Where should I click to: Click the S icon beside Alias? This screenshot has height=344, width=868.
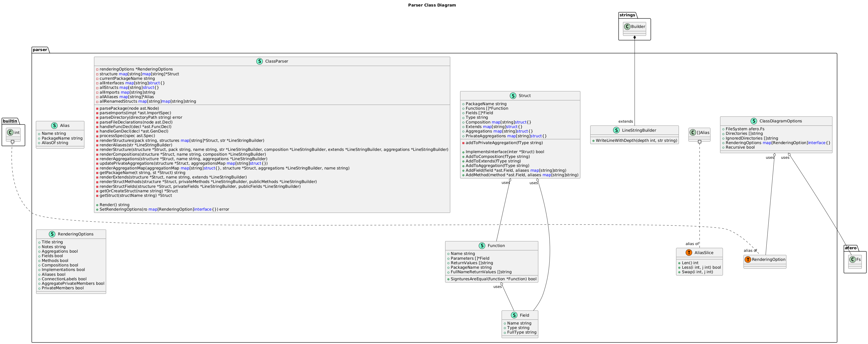click(54, 125)
